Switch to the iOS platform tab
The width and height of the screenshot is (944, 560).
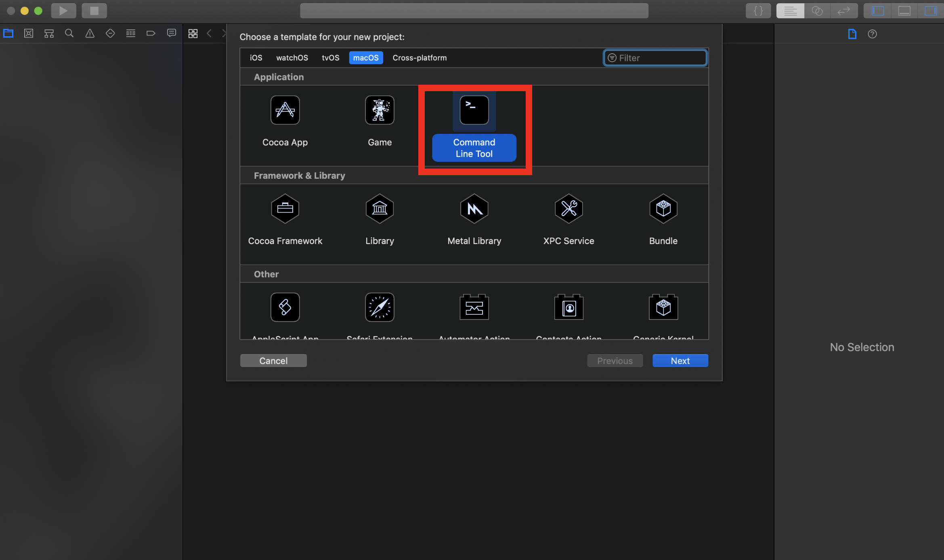pos(256,58)
